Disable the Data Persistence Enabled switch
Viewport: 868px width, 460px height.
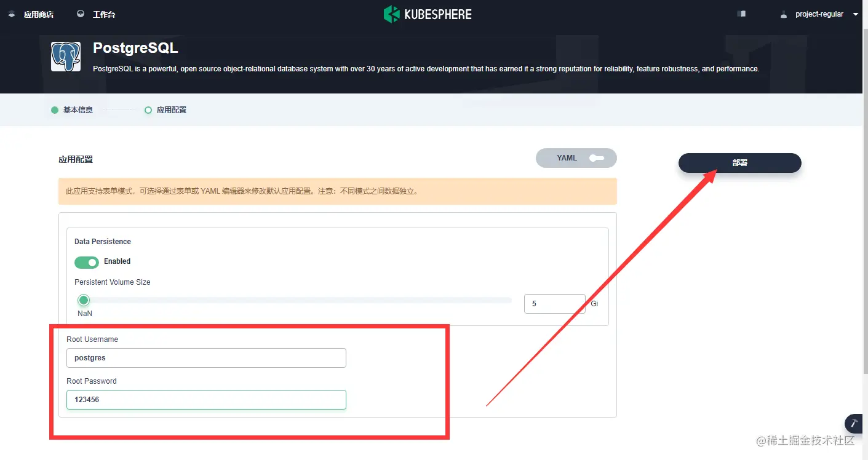point(87,263)
